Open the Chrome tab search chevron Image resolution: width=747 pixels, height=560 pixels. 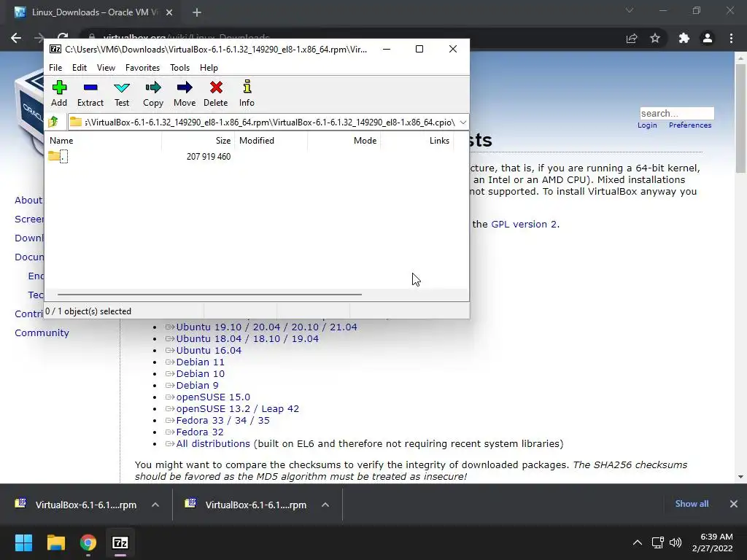[x=630, y=10]
